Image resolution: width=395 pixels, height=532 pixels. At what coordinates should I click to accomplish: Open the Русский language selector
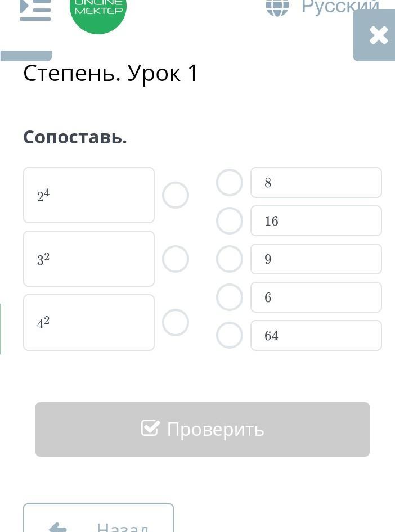340,7
